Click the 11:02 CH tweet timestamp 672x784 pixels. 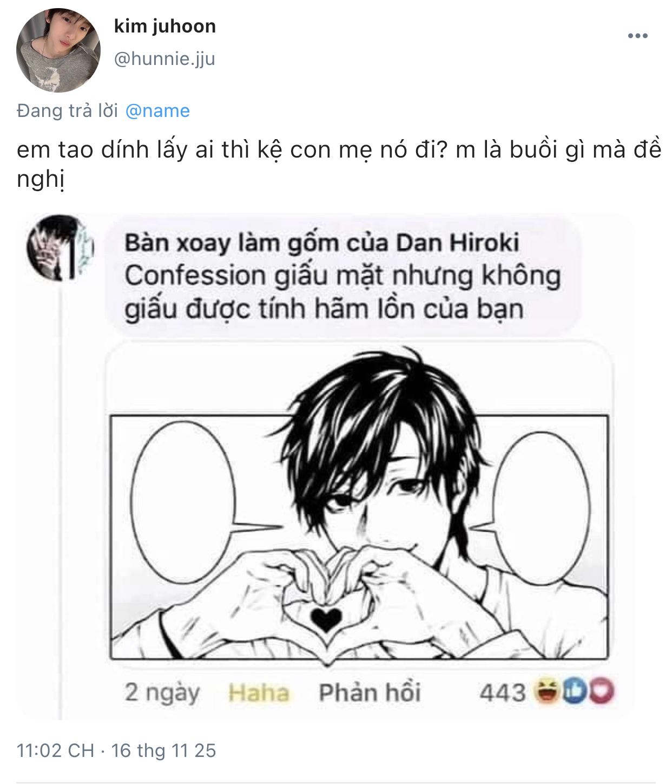tap(55, 750)
